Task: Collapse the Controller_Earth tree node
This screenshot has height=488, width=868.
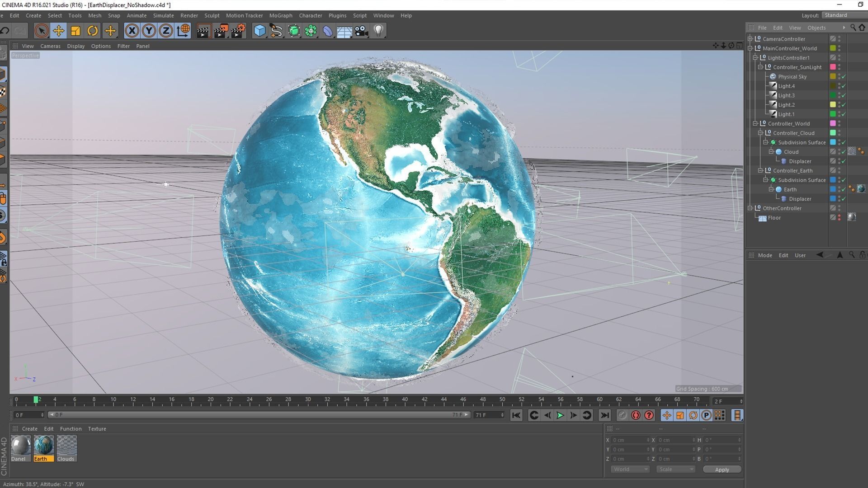Action: click(x=760, y=171)
